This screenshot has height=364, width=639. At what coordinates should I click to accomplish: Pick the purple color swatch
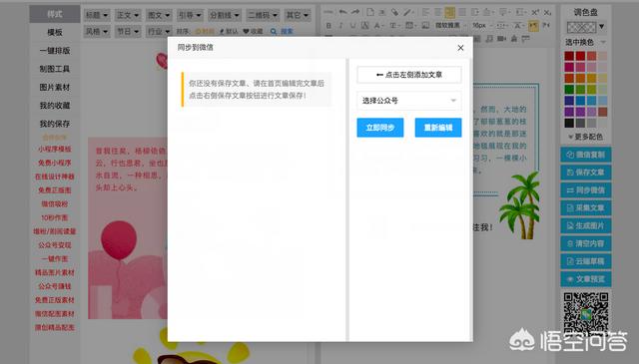pos(569,111)
